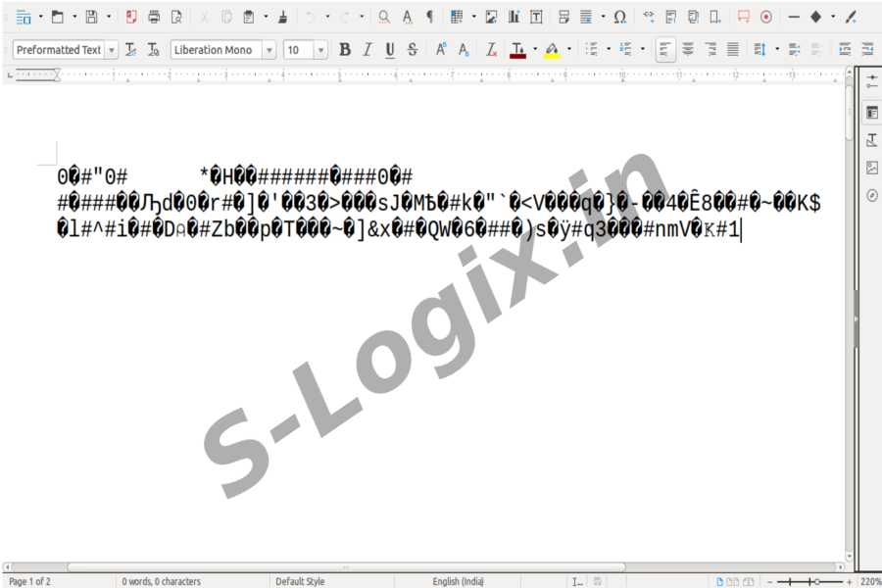Align text right

[x=710, y=50]
